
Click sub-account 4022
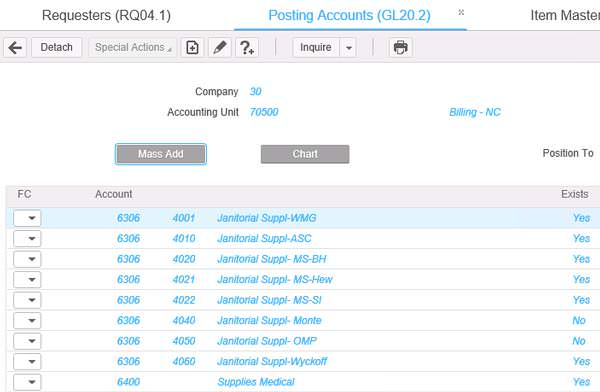click(184, 300)
